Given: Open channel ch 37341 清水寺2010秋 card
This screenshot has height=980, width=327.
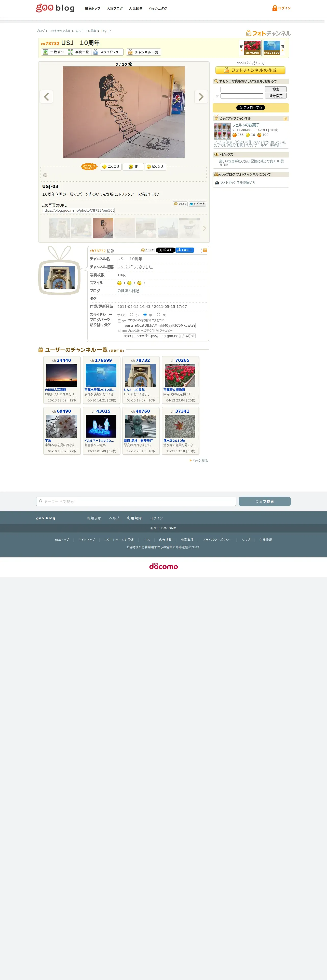Looking at the screenshot, I should [x=180, y=431].
